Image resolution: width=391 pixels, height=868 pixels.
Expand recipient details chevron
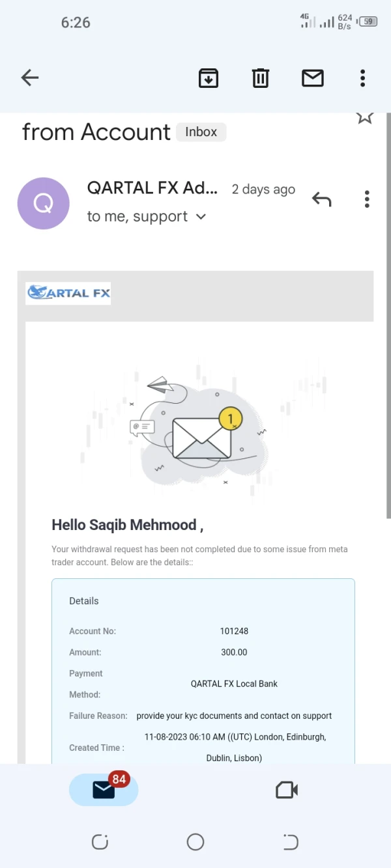[201, 217]
